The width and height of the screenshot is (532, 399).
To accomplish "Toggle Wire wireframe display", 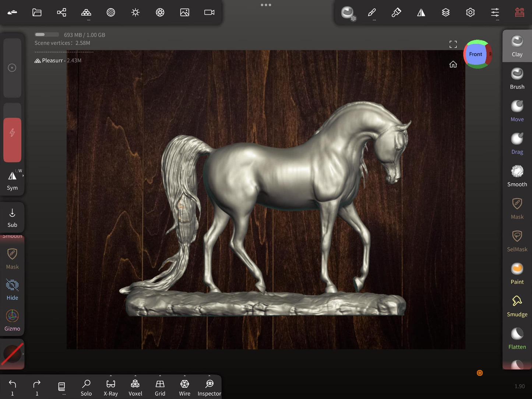I will pyautogui.click(x=185, y=388).
